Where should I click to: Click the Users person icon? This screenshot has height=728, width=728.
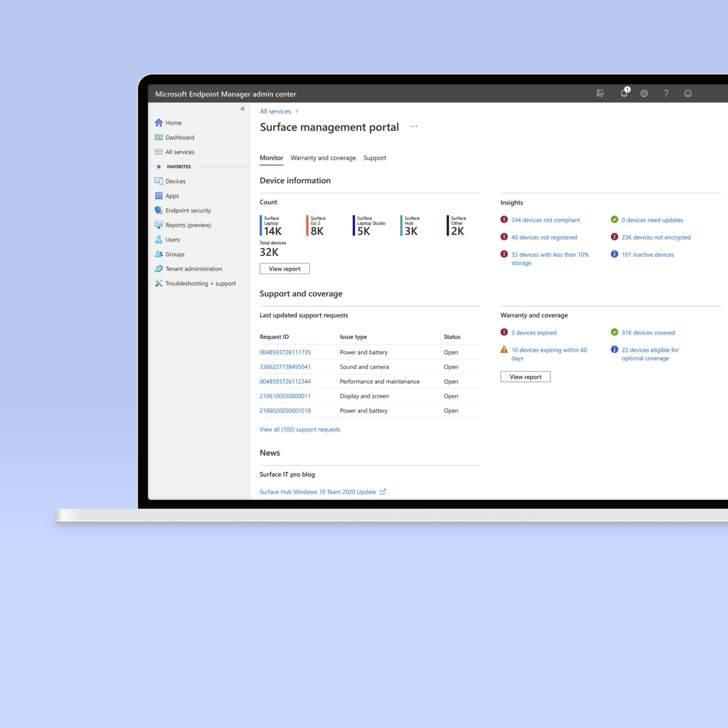(159, 240)
